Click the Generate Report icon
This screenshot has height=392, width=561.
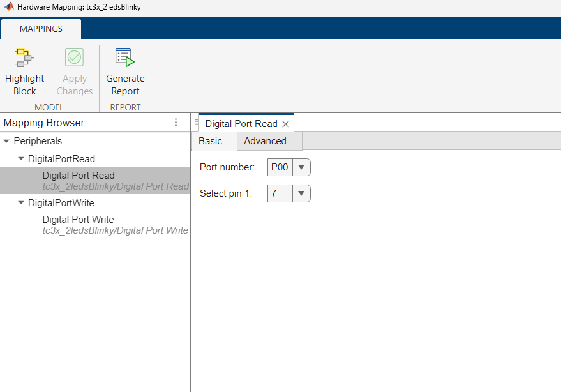point(125,58)
